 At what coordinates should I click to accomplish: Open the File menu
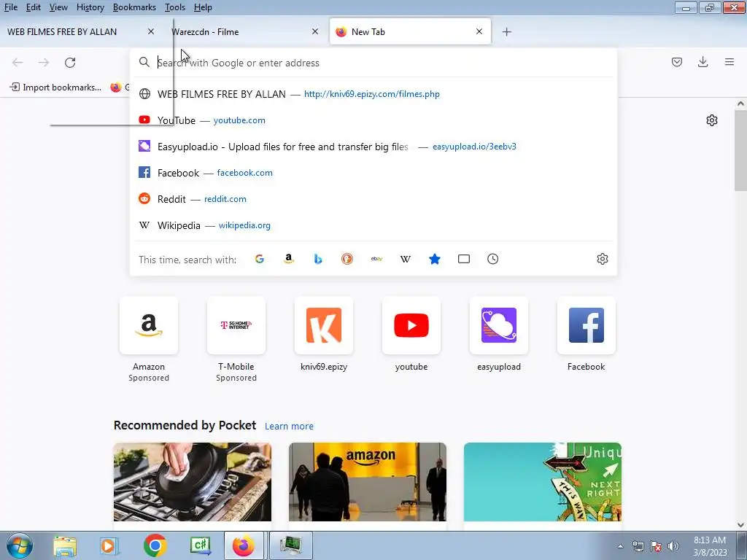pos(10,7)
